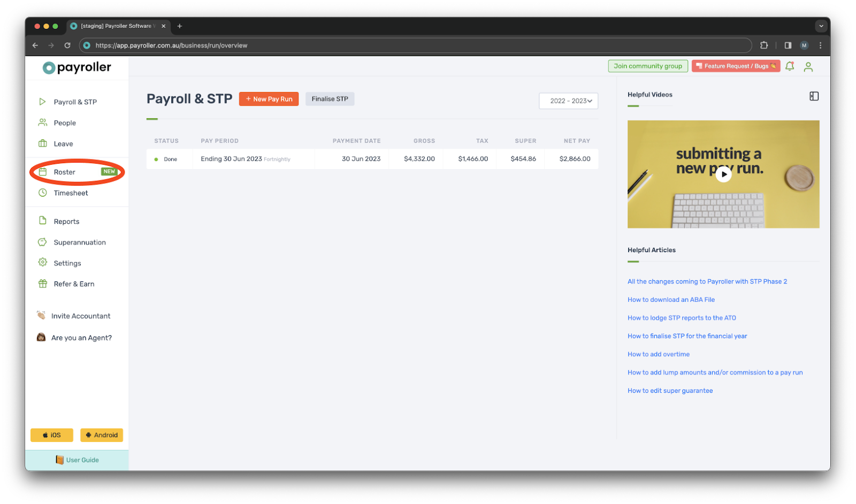The height and width of the screenshot is (504, 856).
Task: Click the notification bell icon
Action: [x=790, y=66]
